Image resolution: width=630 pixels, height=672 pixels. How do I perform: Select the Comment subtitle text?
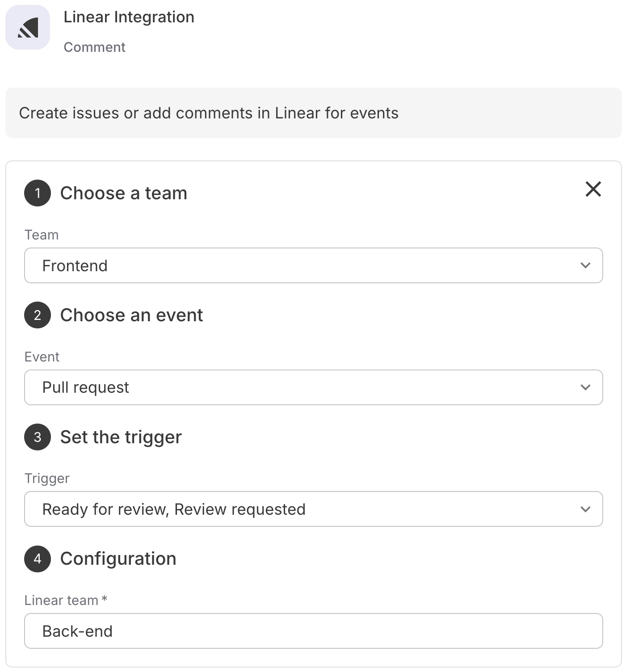click(94, 47)
